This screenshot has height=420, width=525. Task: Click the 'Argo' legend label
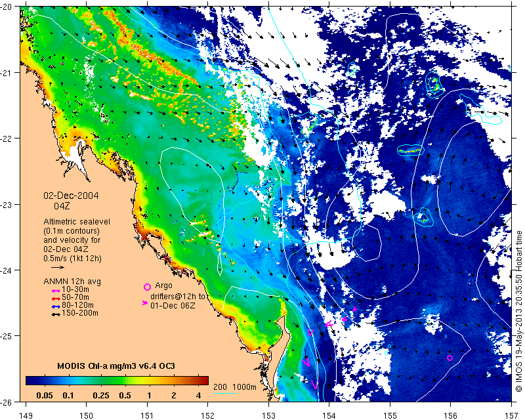point(163,286)
